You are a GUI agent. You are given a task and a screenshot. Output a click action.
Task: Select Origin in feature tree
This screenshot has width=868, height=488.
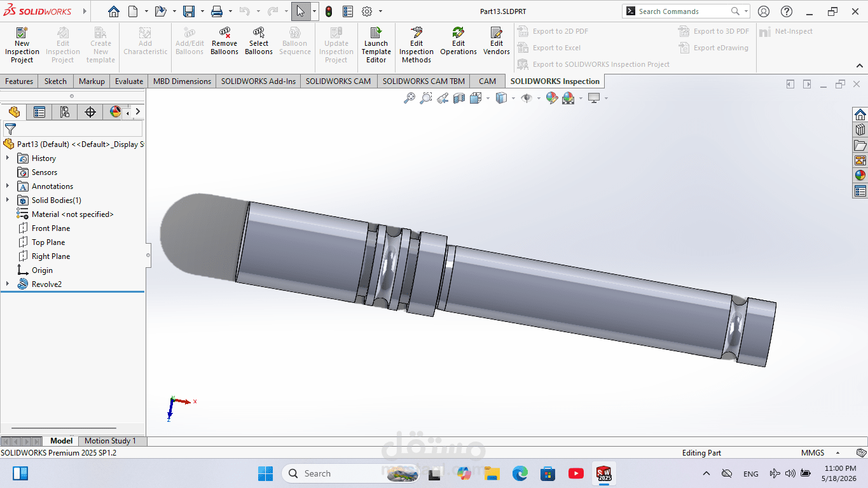[42, 270]
